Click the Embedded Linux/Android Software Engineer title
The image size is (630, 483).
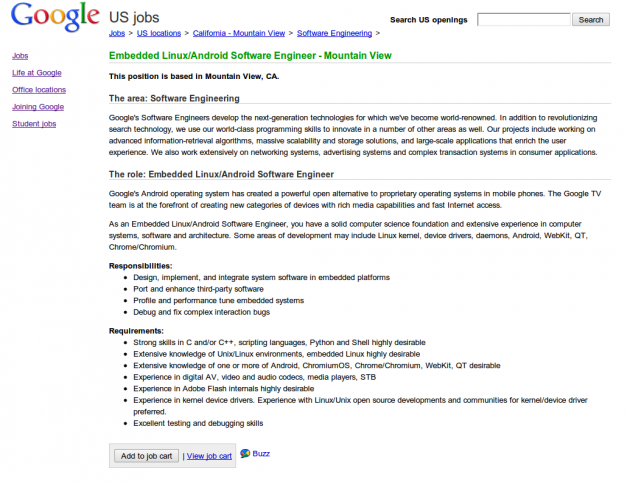(250, 56)
